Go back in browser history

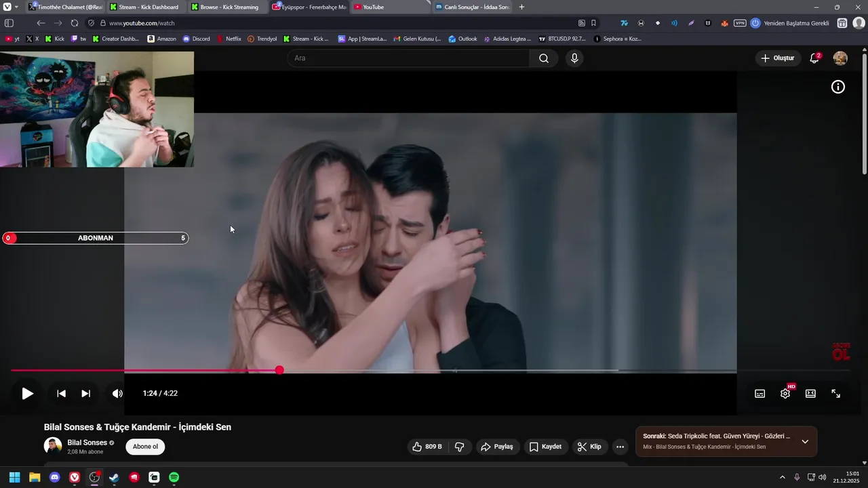click(41, 23)
